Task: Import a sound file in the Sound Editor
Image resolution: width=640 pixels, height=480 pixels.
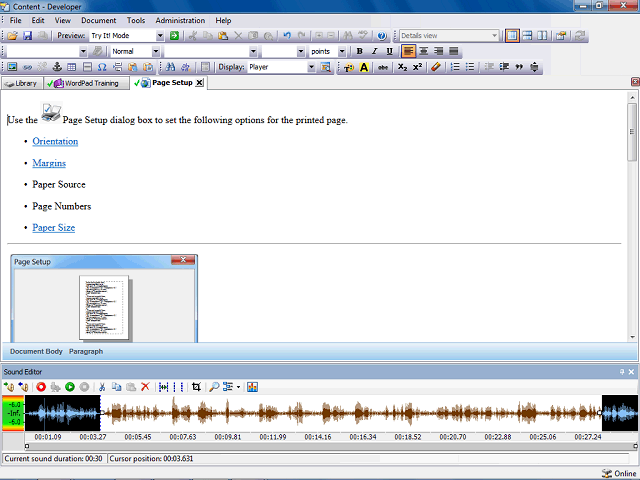Action: [x=9, y=387]
